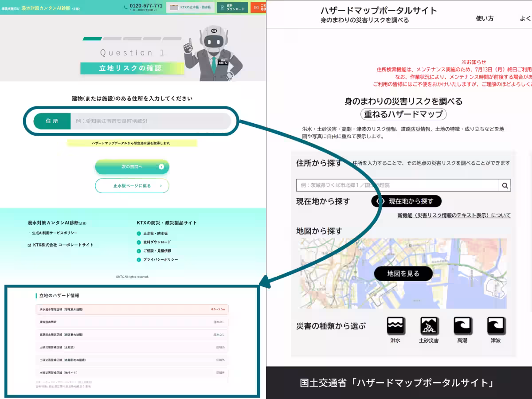Click the orange mail inquiry button
Image resolution: width=532 pixels, height=399 pixels.
click(258, 7)
